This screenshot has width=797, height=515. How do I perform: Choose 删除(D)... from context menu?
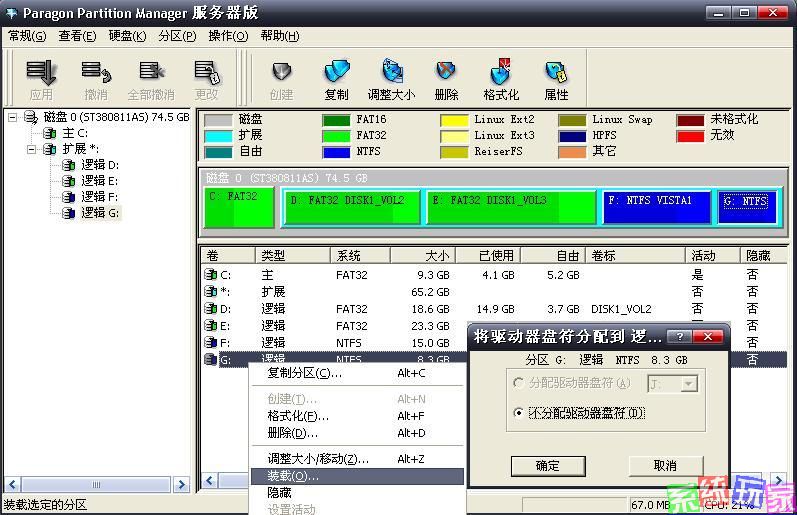click(x=358, y=433)
